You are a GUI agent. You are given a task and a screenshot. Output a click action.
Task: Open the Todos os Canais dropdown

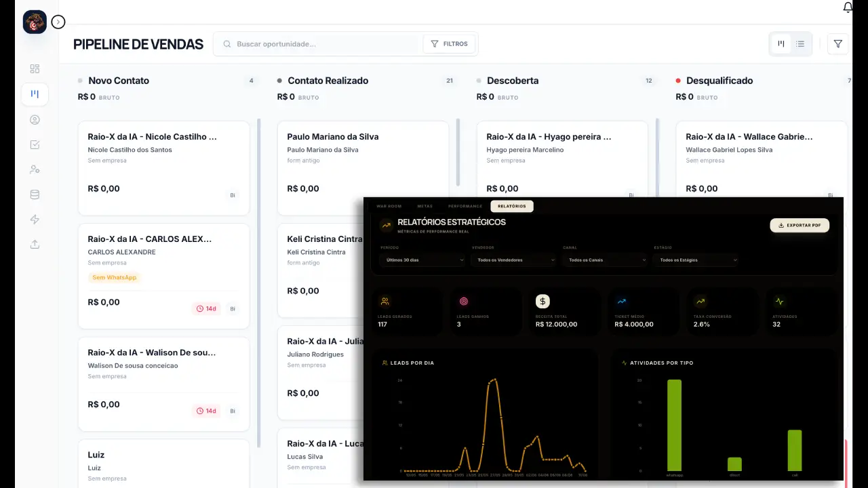point(605,260)
